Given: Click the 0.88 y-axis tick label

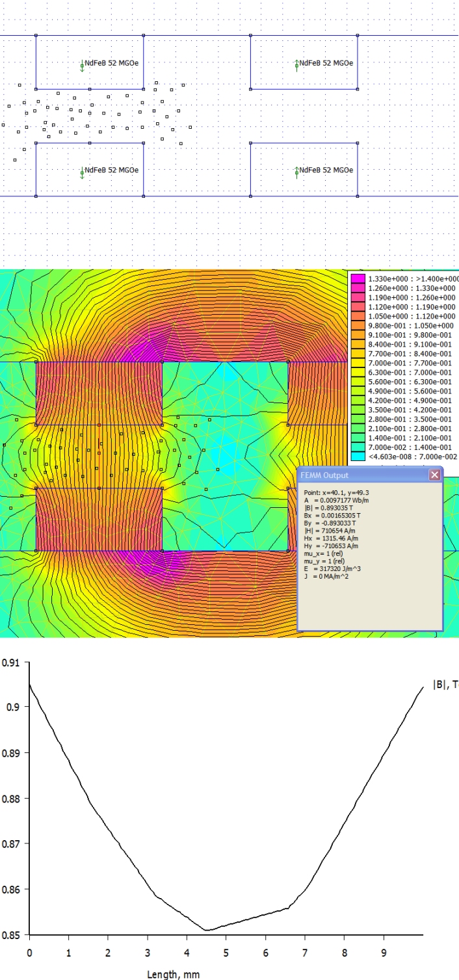Looking at the screenshot, I should point(12,798).
